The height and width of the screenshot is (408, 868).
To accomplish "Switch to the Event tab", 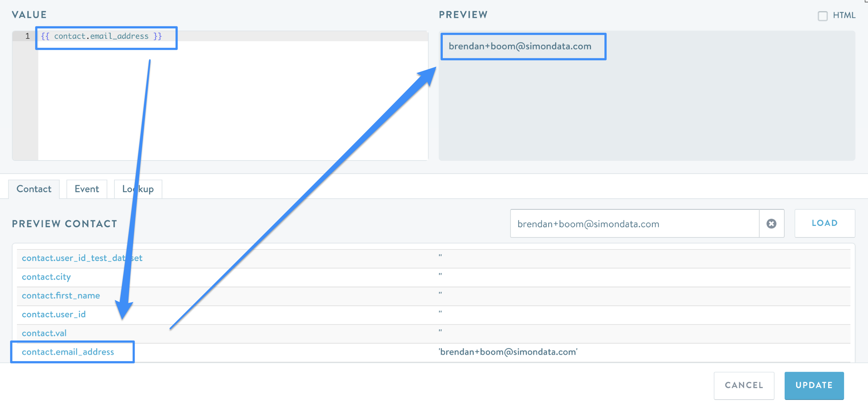I will point(87,189).
